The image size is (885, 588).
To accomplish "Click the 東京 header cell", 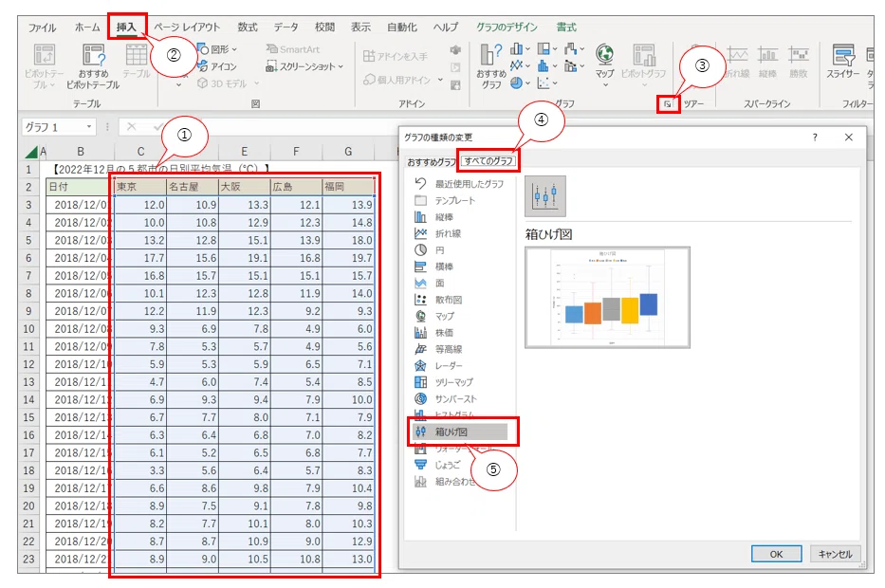I will click(140, 187).
